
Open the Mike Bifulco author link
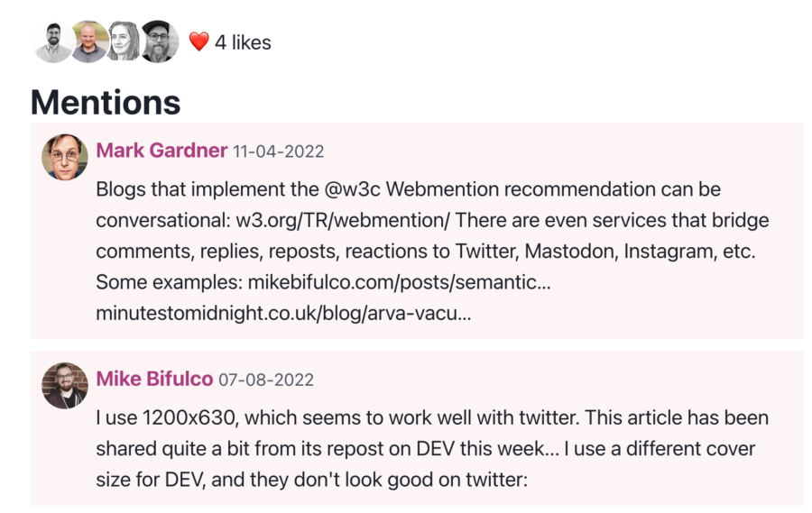(154, 379)
